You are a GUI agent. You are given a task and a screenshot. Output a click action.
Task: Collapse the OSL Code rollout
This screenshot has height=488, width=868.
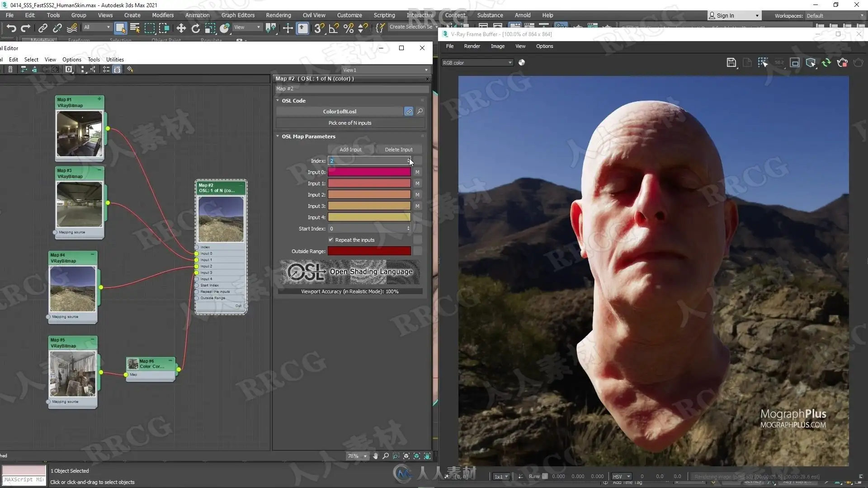tap(278, 100)
